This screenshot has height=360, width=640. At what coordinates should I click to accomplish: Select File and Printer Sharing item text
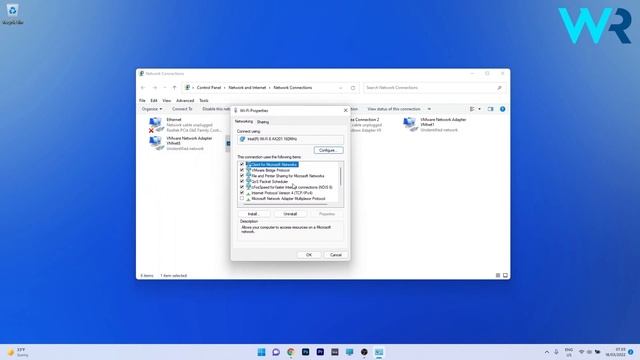pos(288,176)
